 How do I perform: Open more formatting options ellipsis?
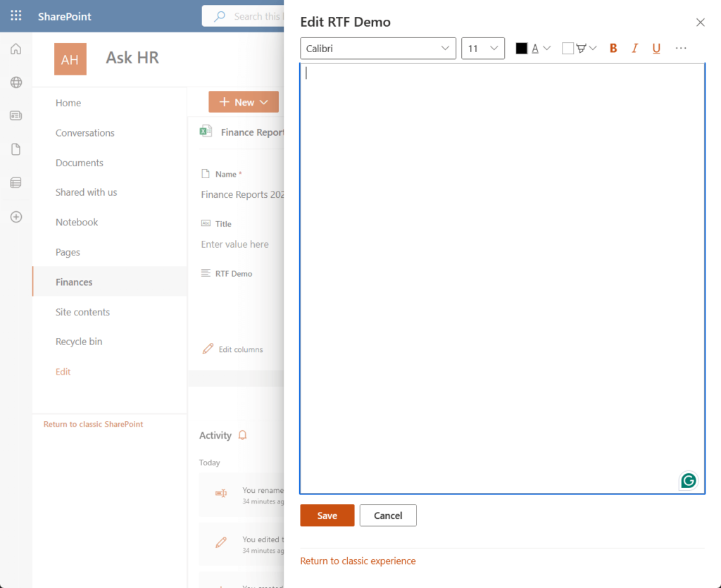pos(681,49)
